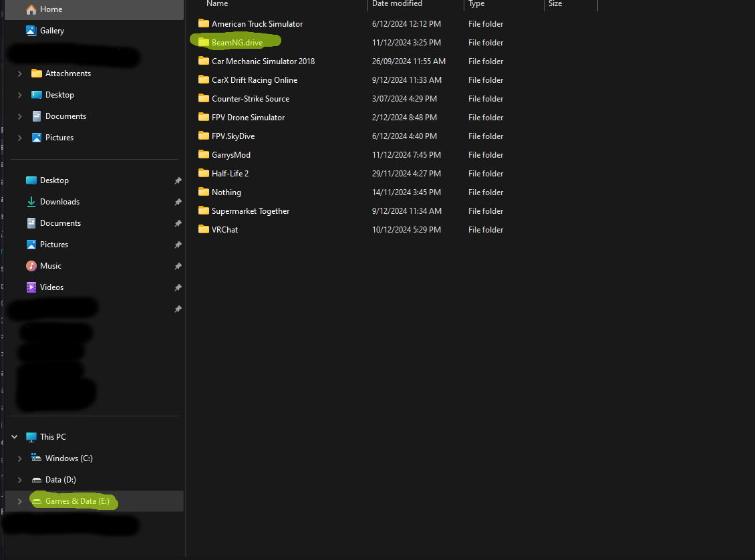Click the pin icon next to Desktop

tap(178, 180)
